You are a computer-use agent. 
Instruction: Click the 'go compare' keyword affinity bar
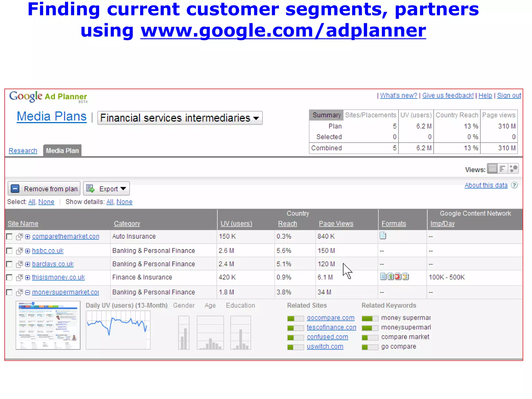pyautogui.click(x=370, y=347)
